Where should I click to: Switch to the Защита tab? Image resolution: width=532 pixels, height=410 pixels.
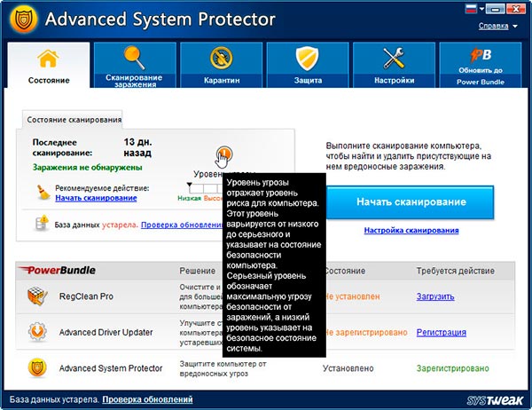point(308,65)
